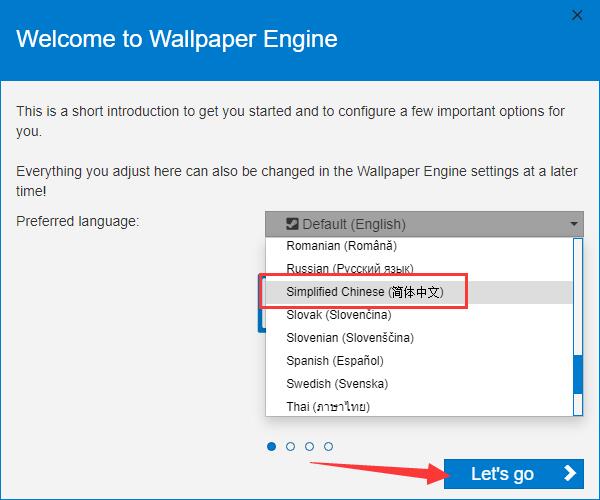Image resolution: width=600 pixels, height=500 pixels.
Task: Choose Simplified Chinese (简体中文) option
Action: coord(419,292)
